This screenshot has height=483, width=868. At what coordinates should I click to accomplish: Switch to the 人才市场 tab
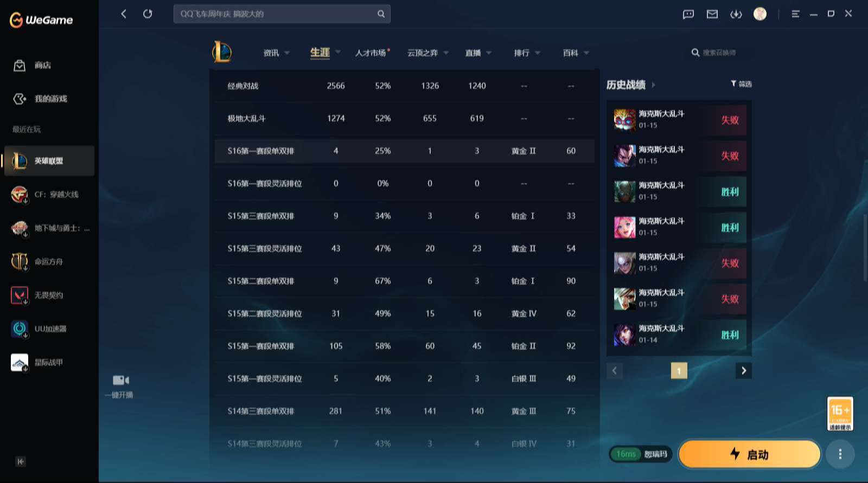coord(371,53)
